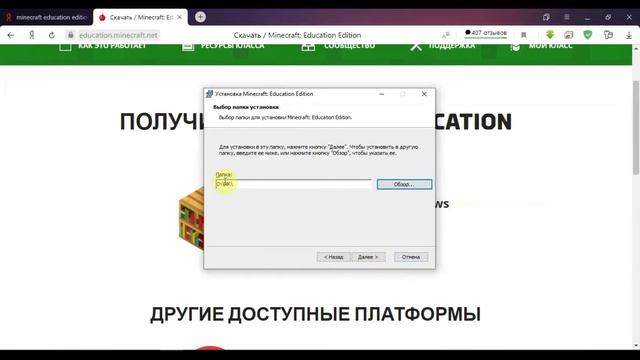Open a new tab with plus button
Screen dimensions: 640x360
coord(200,17)
